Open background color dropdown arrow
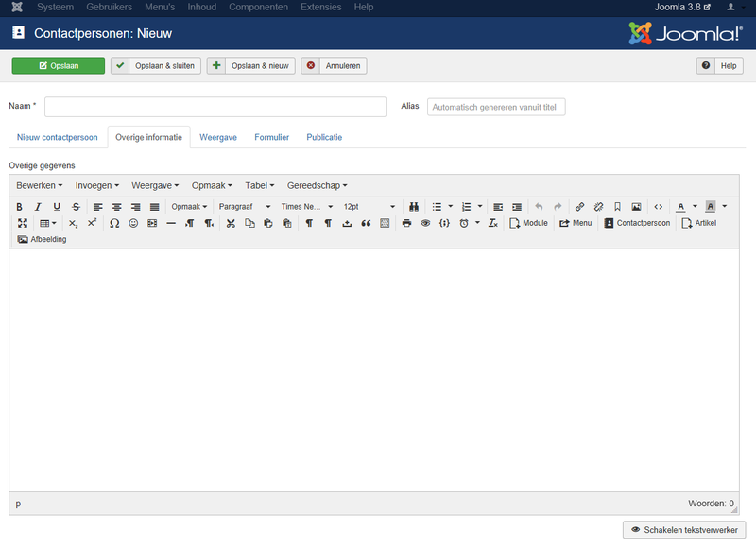Image resolution: width=756 pixels, height=548 pixels. pyautogui.click(x=724, y=206)
